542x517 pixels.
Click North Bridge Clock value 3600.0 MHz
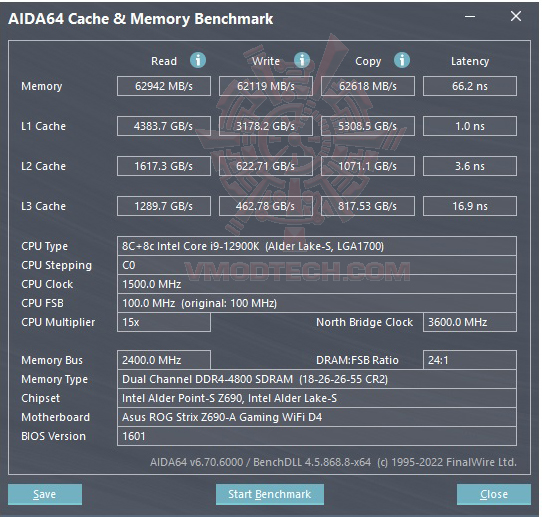point(470,322)
